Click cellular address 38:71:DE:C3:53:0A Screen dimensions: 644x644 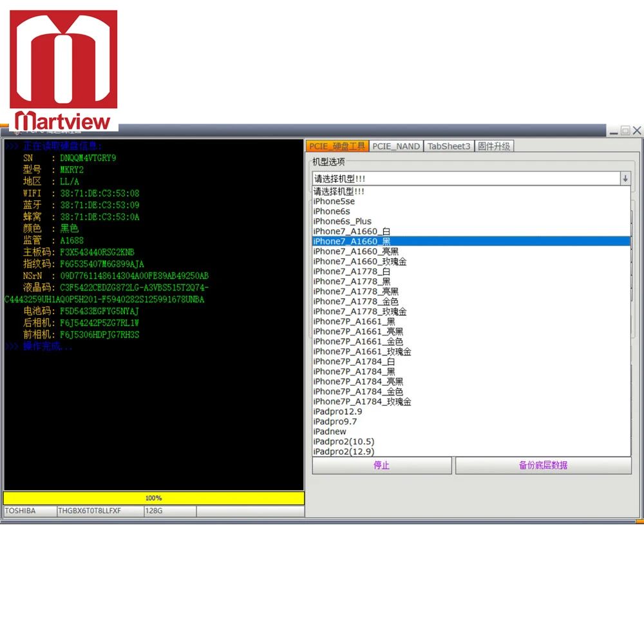[100, 217]
